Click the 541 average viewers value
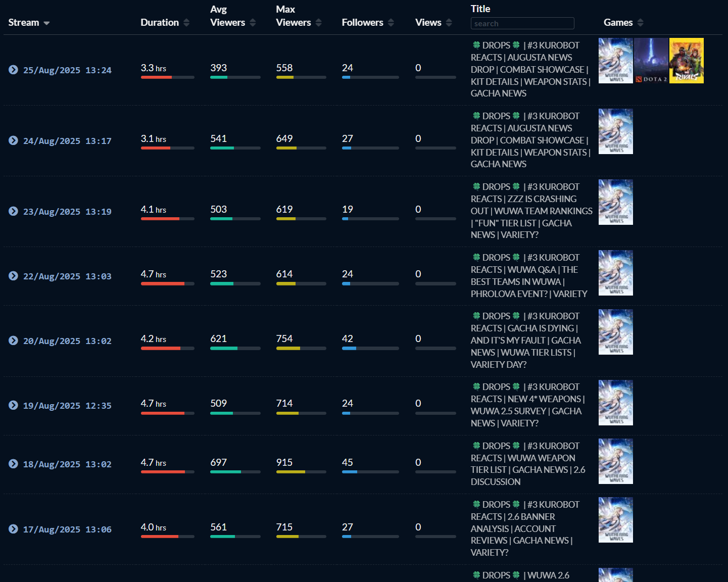Image resolution: width=728 pixels, height=582 pixels. [x=219, y=138]
